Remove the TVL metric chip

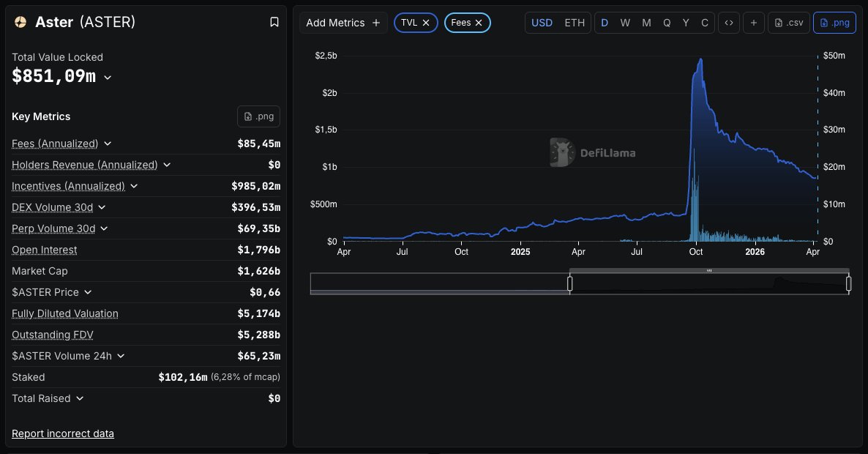[x=426, y=23]
